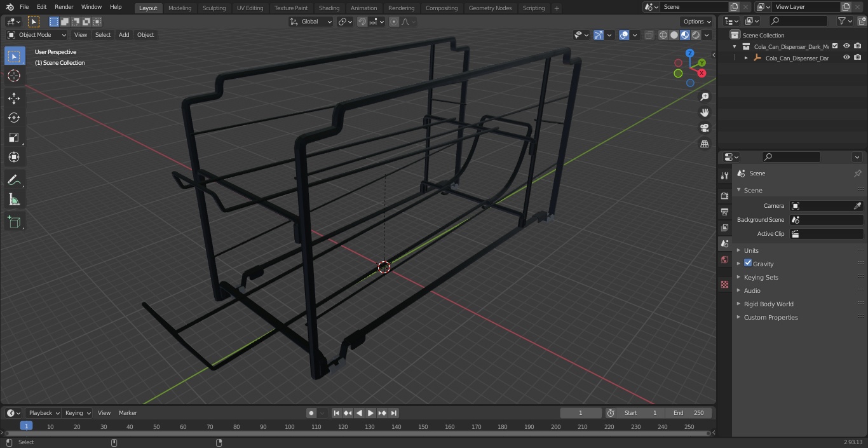Click the Start frame value field
Screen dimensions: 868x448
click(x=641, y=413)
